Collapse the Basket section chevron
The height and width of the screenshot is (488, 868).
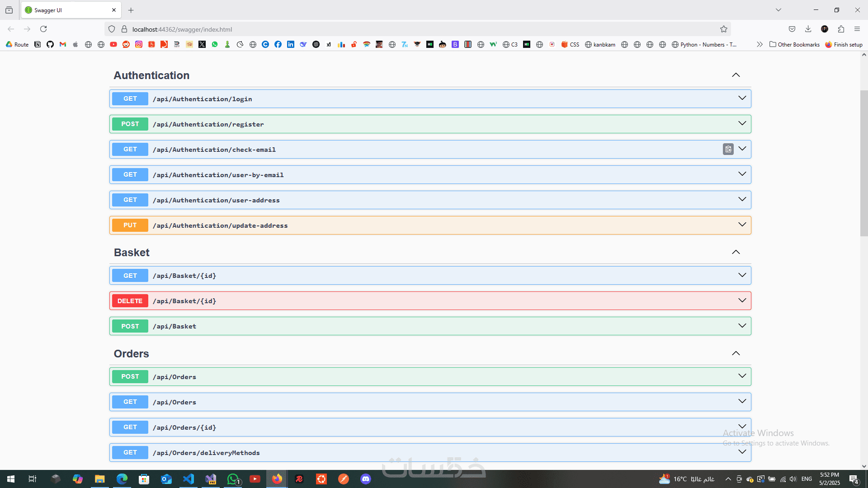tap(736, 253)
